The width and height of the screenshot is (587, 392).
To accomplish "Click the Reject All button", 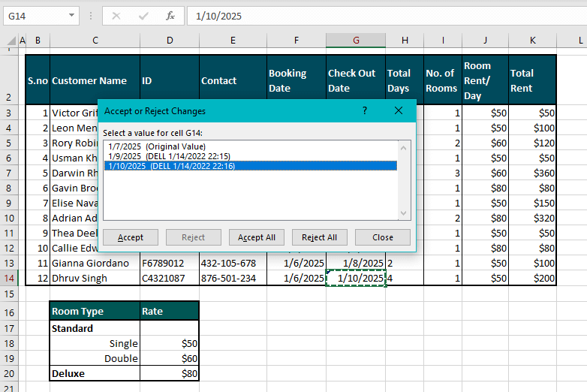I will pos(319,237).
